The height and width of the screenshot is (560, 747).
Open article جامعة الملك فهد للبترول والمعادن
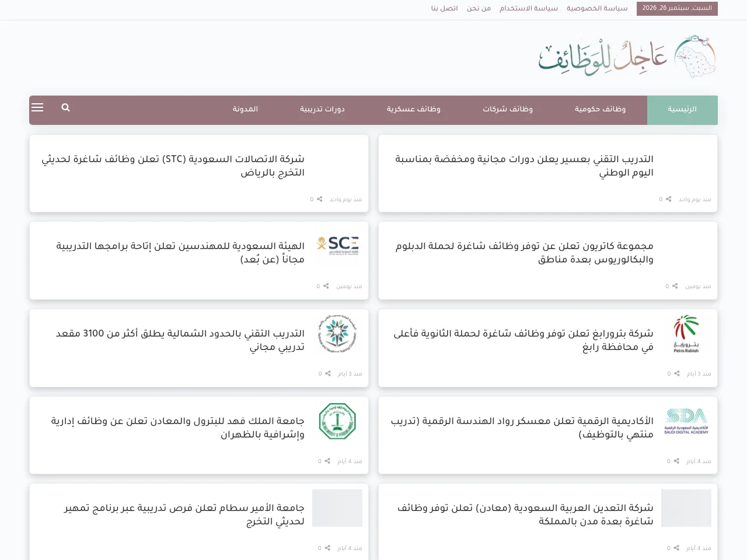click(177, 428)
